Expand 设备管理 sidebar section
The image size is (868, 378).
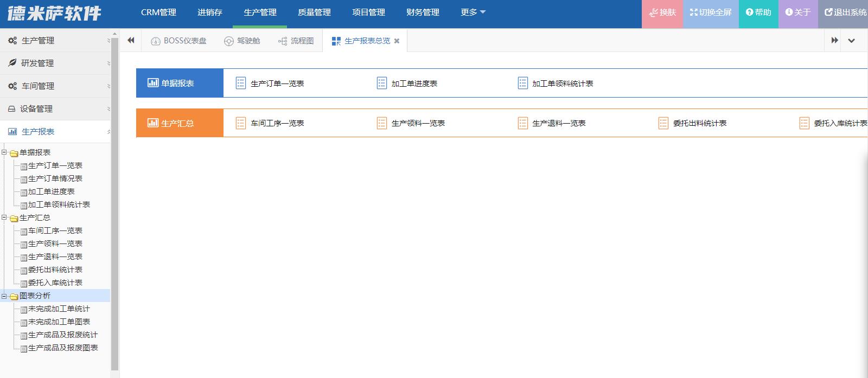[36, 109]
